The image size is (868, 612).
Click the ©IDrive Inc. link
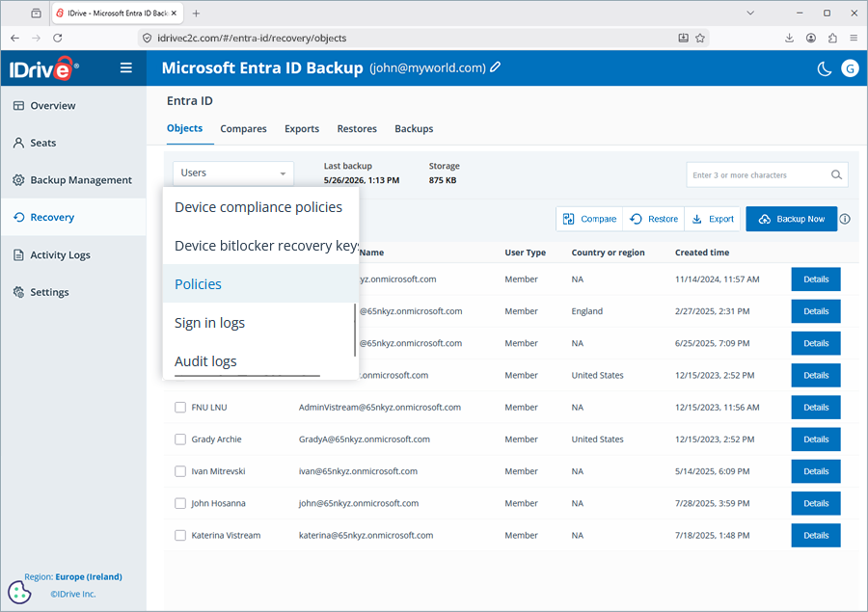tap(73, 594)
